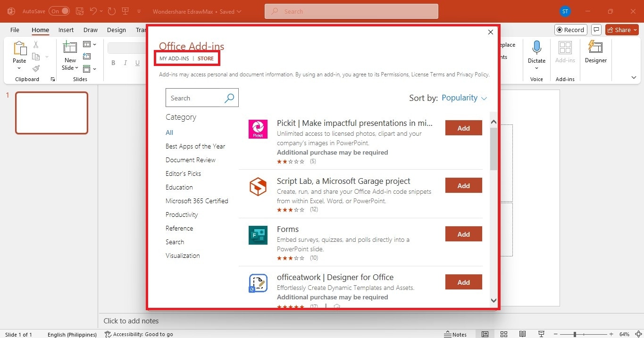Image resolution: width=644 pixels, height=338 pixels.
Task: Click the Italic formatting icon
Action: tap(125, 63)
